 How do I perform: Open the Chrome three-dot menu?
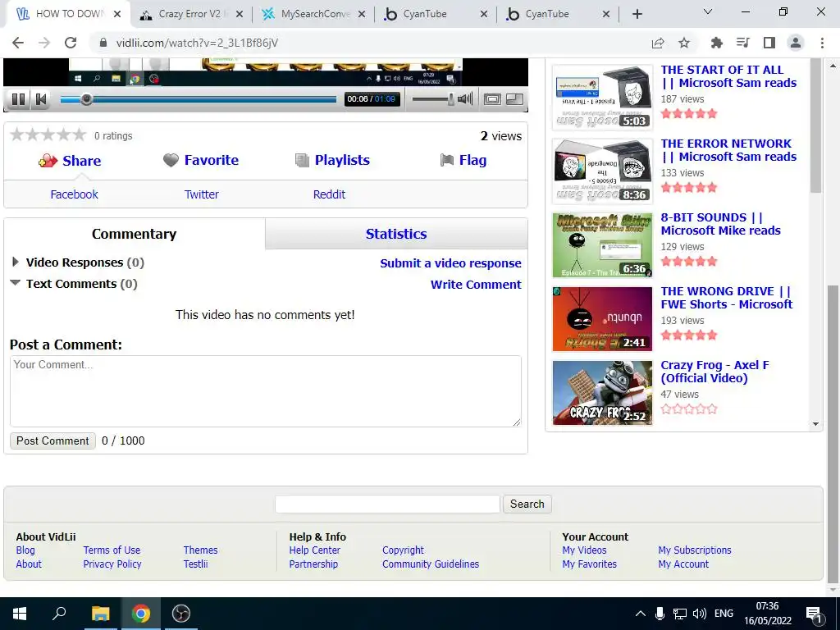tap(822, 43)
